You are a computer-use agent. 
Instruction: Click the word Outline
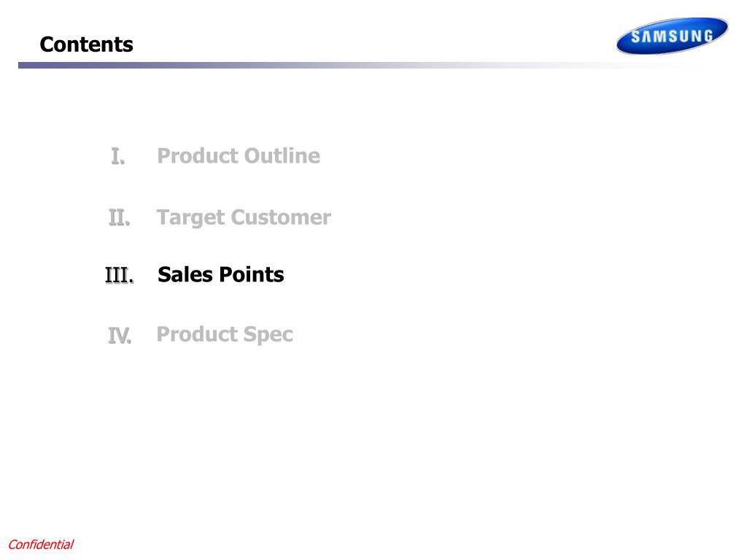tap(282, 156)
